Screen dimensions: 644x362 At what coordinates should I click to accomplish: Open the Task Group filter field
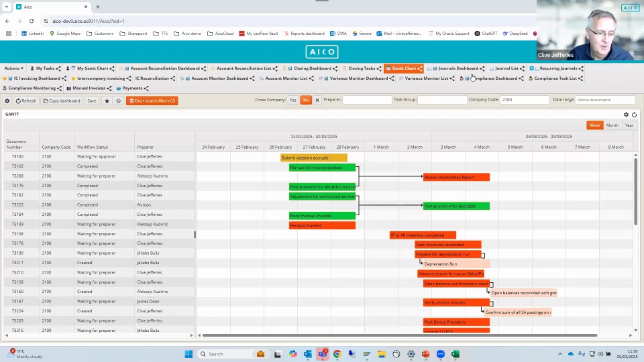(x=441, y=100)
